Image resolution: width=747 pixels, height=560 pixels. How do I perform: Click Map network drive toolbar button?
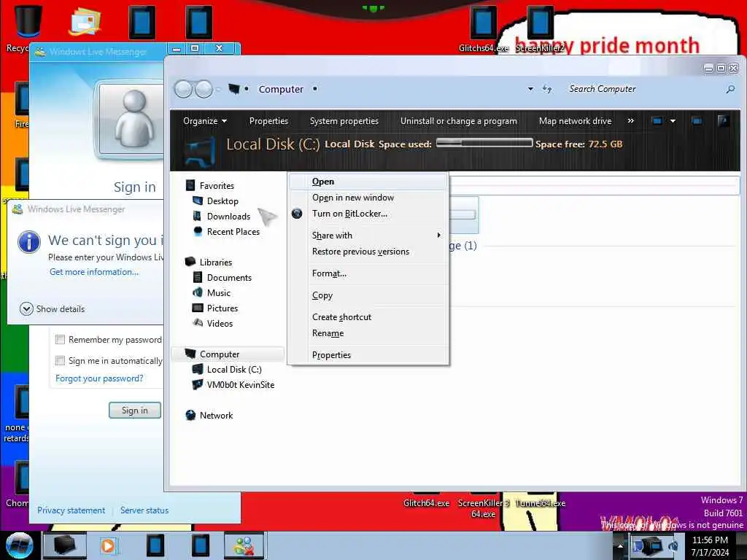point(575,121)
